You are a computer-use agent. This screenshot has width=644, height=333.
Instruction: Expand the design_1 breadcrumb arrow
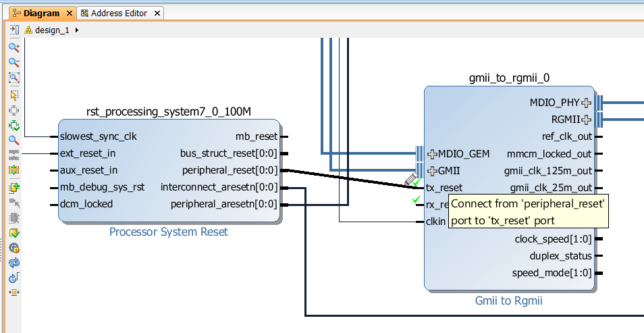pyautogui.click(x=77, y=30)
